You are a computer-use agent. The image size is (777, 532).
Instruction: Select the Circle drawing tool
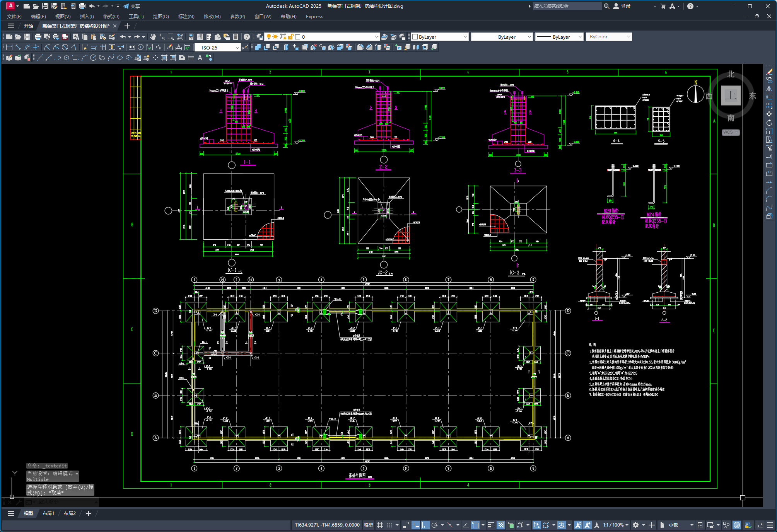coord(93,58)
